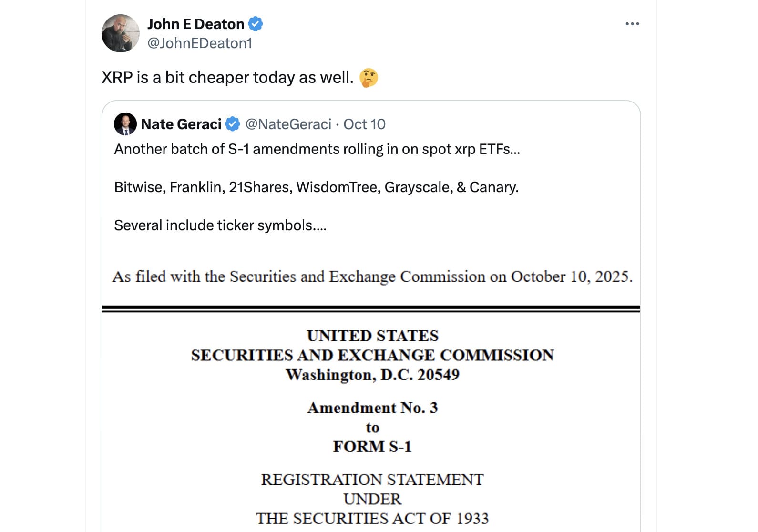Open the John E Deaton display name
758x532 pixels.
click(x=195, y=24)
